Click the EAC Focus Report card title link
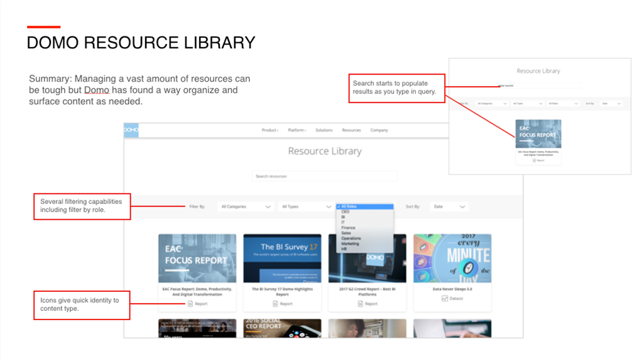 click(x=197, y=292)
